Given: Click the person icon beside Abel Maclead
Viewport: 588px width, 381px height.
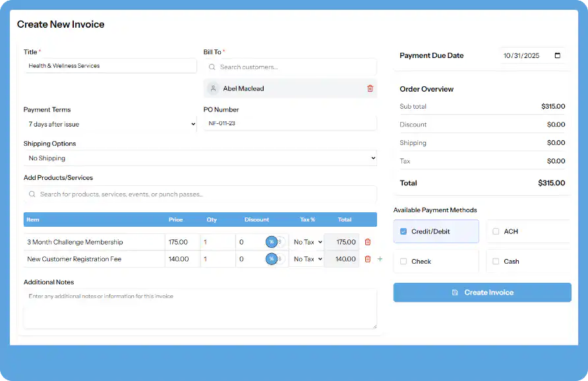Looking at the screenshot, I should (214, 88).
